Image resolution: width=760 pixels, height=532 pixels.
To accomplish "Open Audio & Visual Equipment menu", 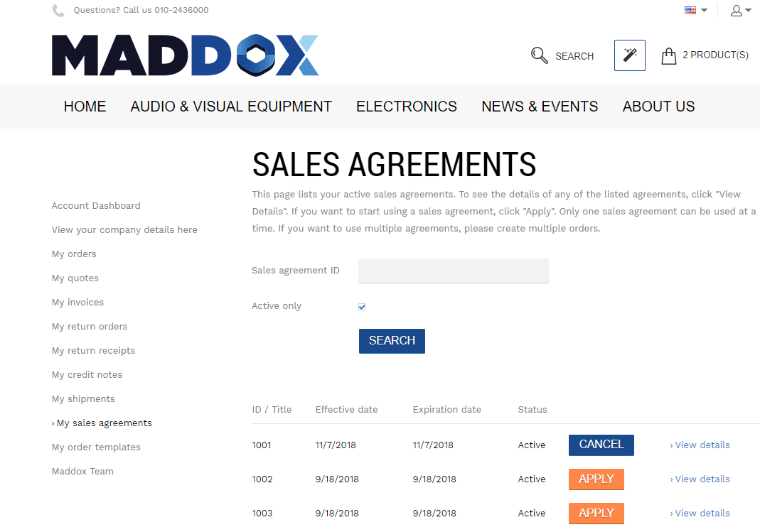I will click(231, 107).
